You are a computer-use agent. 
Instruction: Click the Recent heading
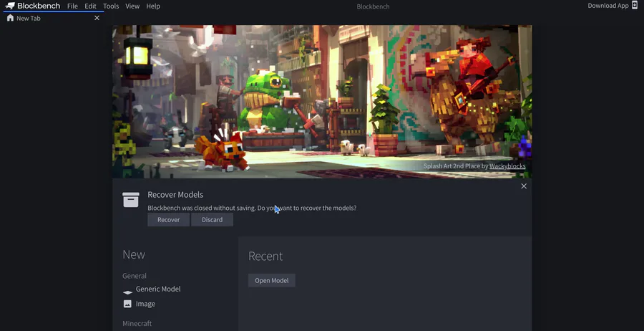pyautogui.click(x=265, y=256)
